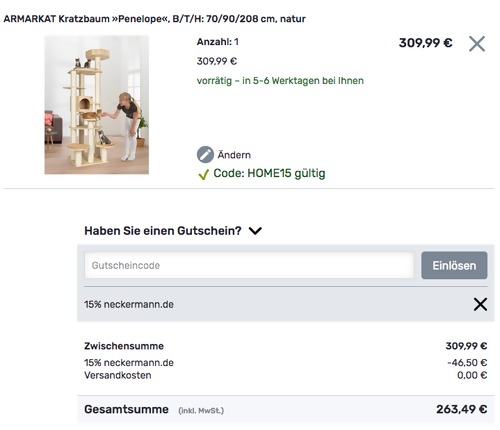Click the Einlösen button
This screenshot has height=430, width=500.
tap(454, 265)
